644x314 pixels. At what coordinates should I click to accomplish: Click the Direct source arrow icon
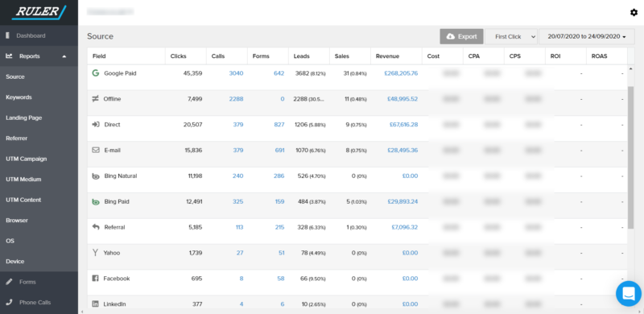[96, 125]
